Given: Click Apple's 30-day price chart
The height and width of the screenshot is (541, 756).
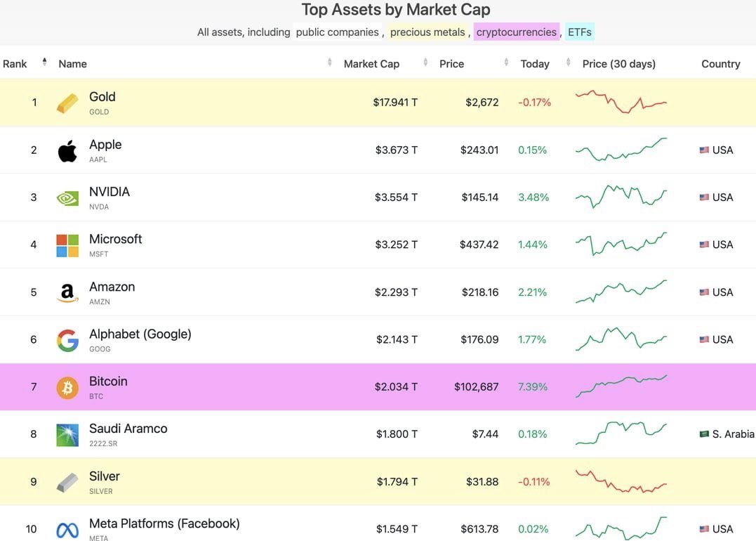Looking at the screenshot, I should [x=621, y=149].
